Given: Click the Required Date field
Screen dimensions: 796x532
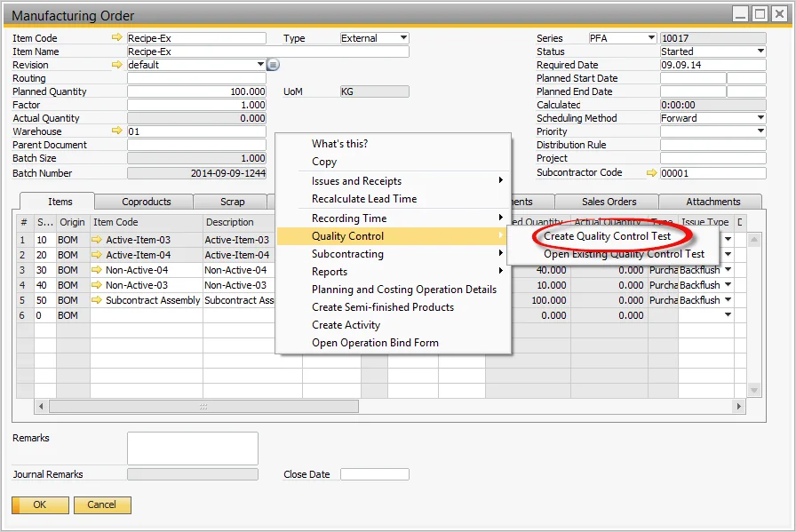Looking at the screenshot, I should (x=712, y=65).
